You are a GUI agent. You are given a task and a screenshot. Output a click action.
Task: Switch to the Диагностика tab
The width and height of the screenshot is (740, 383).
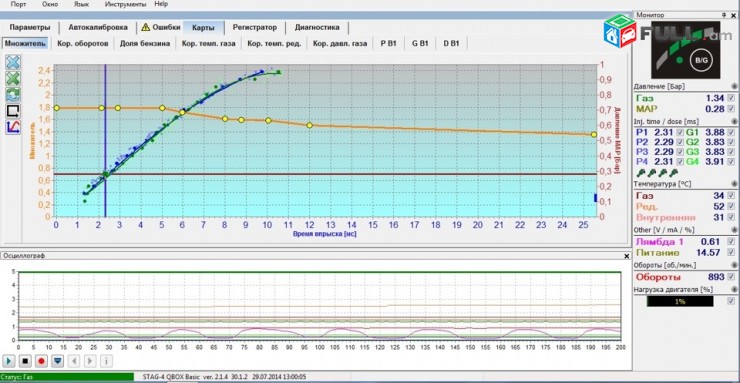[317, 27]
